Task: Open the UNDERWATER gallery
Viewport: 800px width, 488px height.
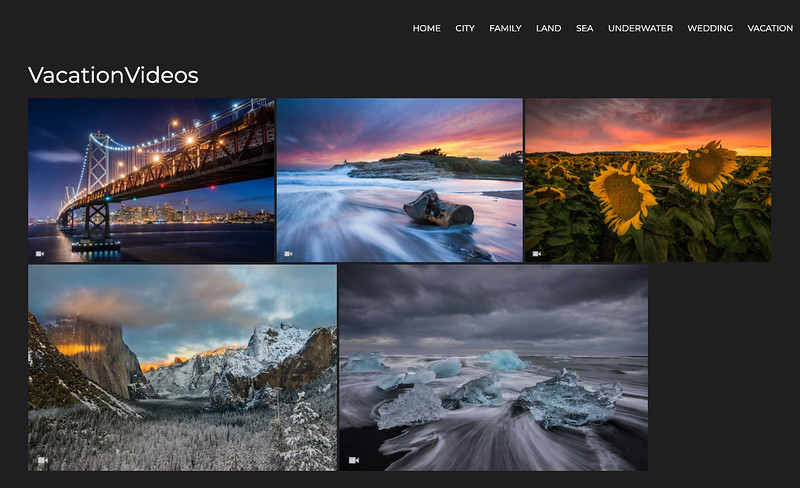Action: (640, 28)
